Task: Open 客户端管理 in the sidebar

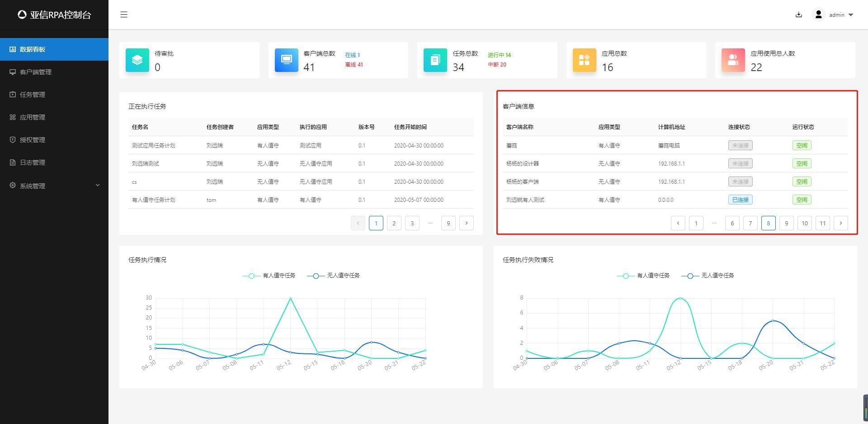Action: pyautogui.click(x=54, y=72)
